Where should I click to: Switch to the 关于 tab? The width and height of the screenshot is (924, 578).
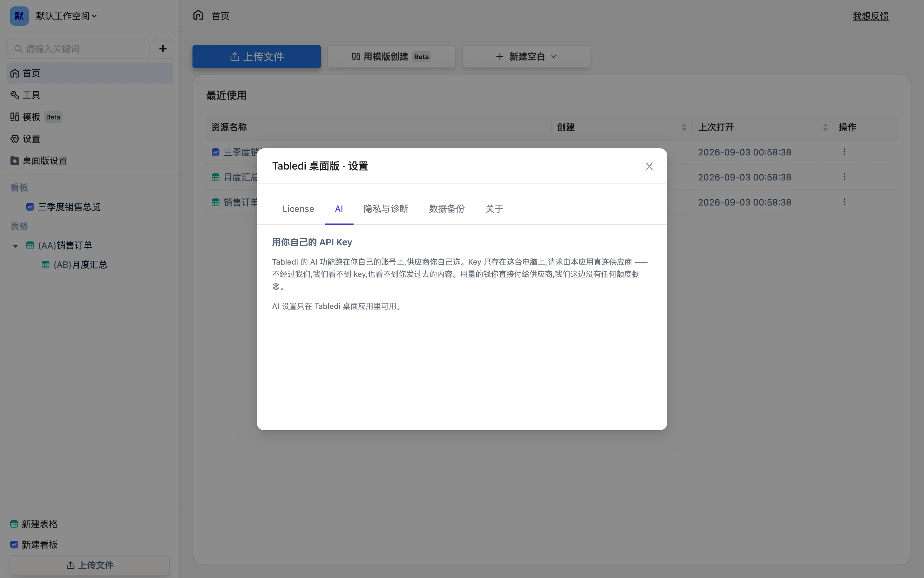coord(494,209)
